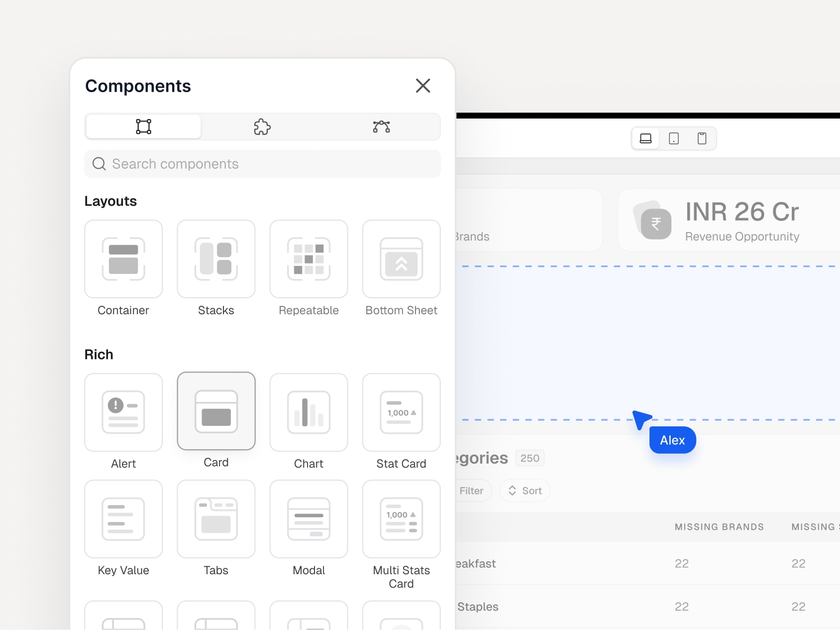Add the Bottom Sheet component
Viewport: 840px width, 630px height.
click(402, 259)
